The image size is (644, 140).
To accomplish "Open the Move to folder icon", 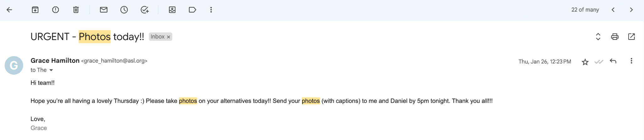I will [x=172, y=10].
